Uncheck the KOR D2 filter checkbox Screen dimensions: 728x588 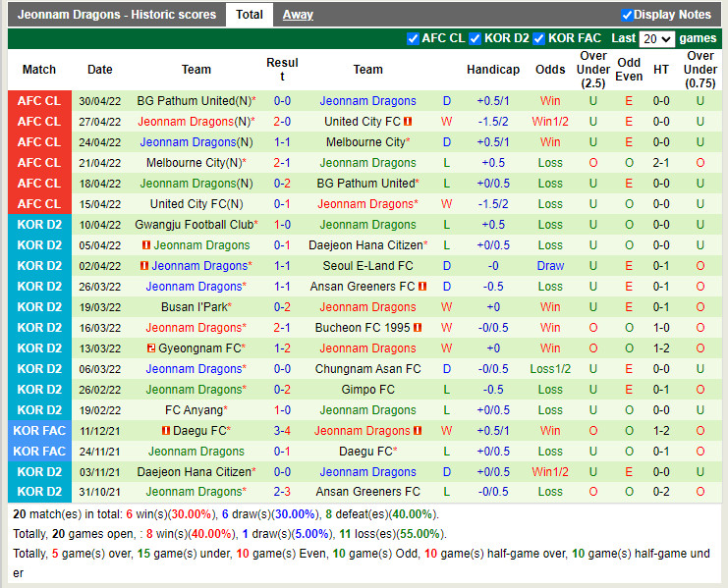[475, 38]
